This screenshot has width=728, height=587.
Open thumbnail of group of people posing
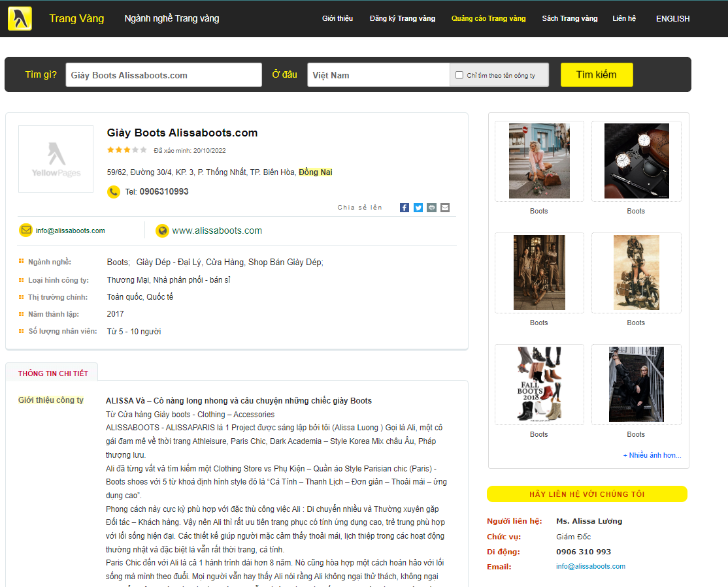click(539, 272)
